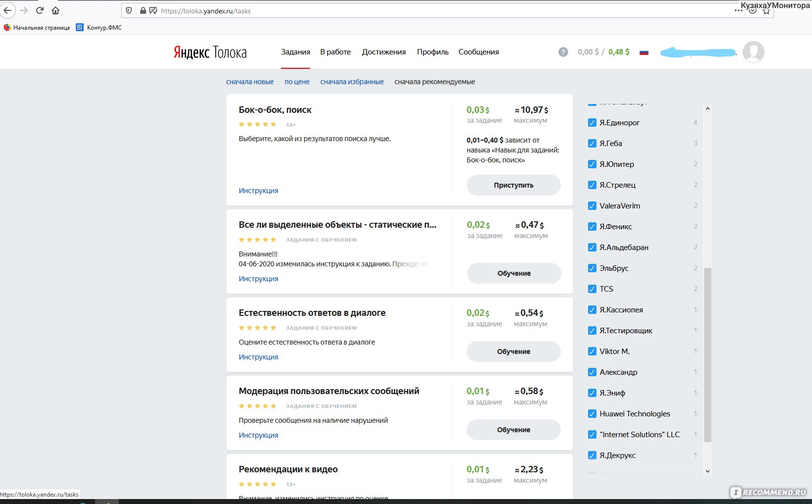Toggle Я.Альдебаран checkbox
The image size is (812, 504).
click(592, 247)
